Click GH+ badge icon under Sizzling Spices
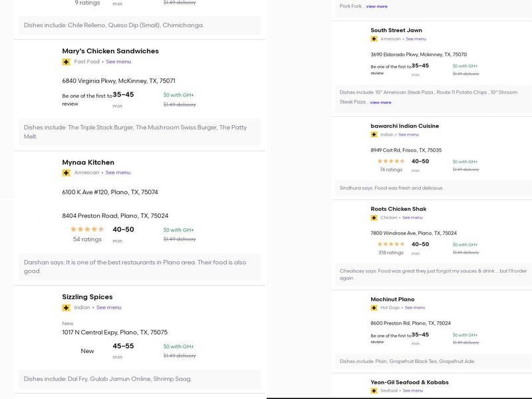532x399 pixels. [x=66, y=308]
